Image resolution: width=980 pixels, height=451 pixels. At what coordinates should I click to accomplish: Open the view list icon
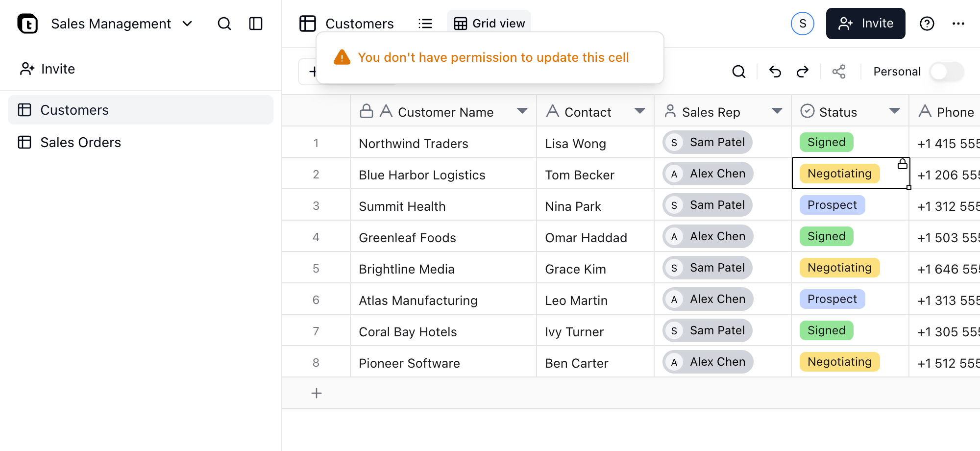point(425,24)
